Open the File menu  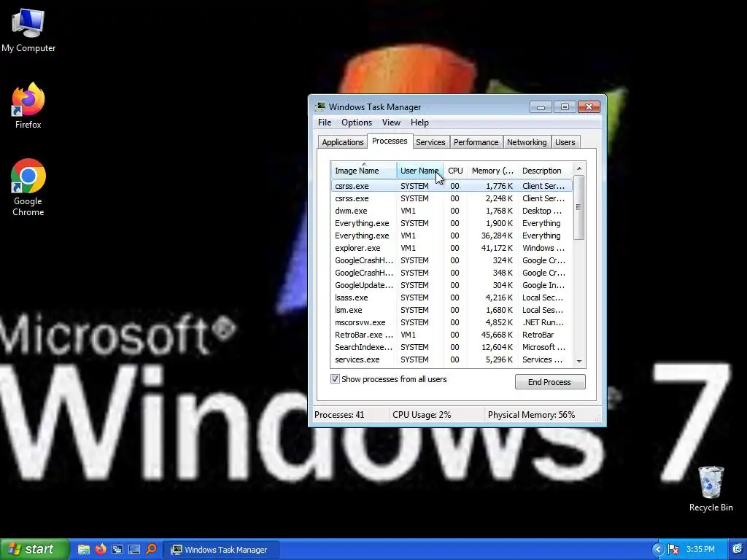325,122
